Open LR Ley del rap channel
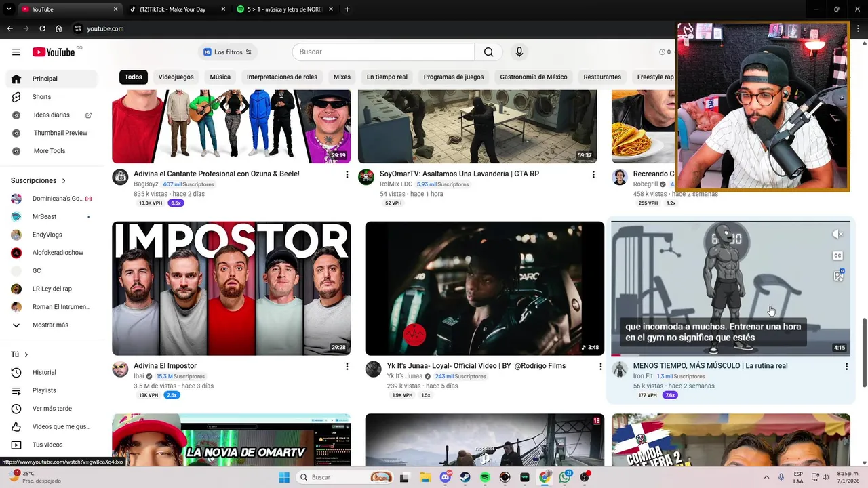Image resolution: width=868 pixels, height=488 pixels. (x=52, y=289)
